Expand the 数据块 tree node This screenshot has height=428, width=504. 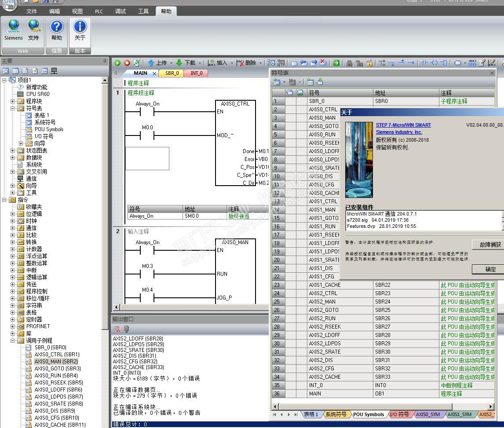coord(13,157)
